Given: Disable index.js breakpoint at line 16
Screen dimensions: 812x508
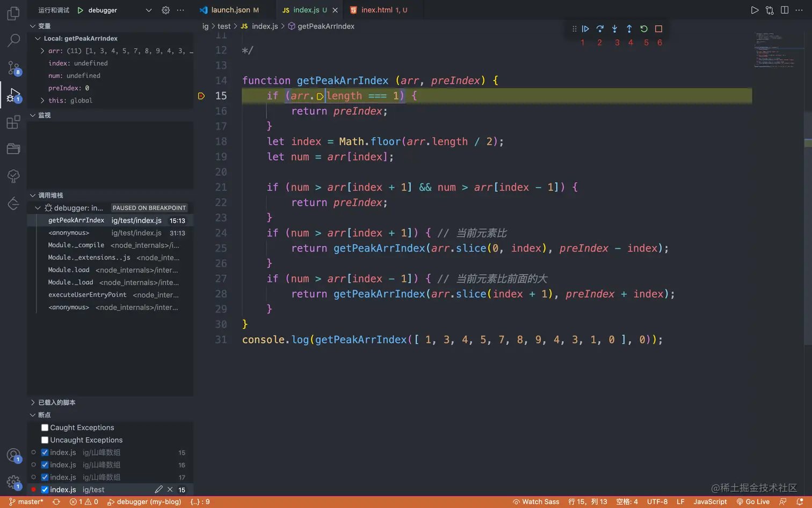Looking at the screenshot, I should [x=45, y=465].
